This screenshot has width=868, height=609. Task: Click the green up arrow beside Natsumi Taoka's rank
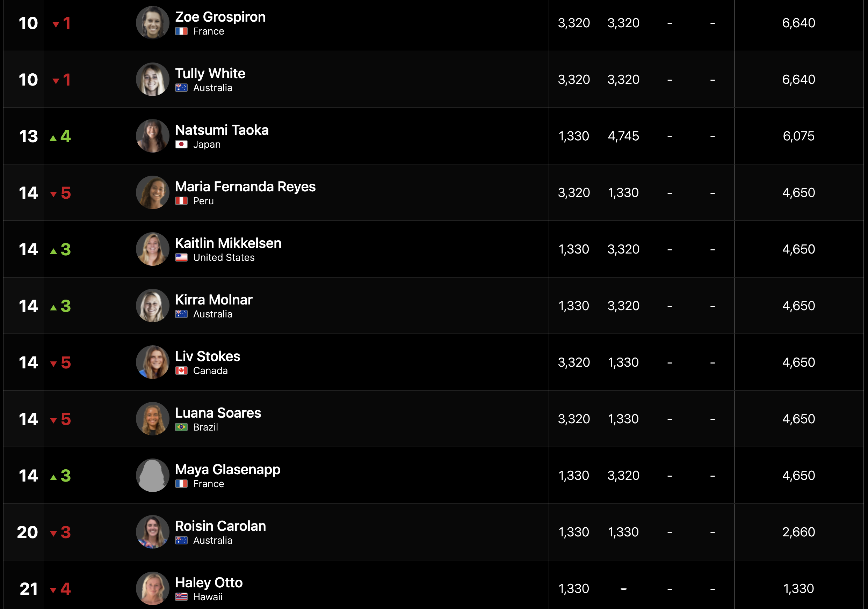point(53,138)
